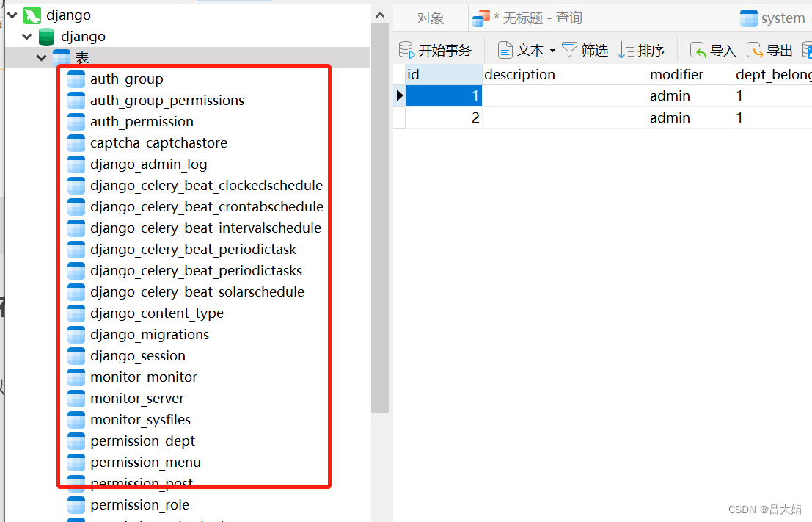
Task: Select the django_celery_beat_periodictasks table
Action: (x=197, y=271)
